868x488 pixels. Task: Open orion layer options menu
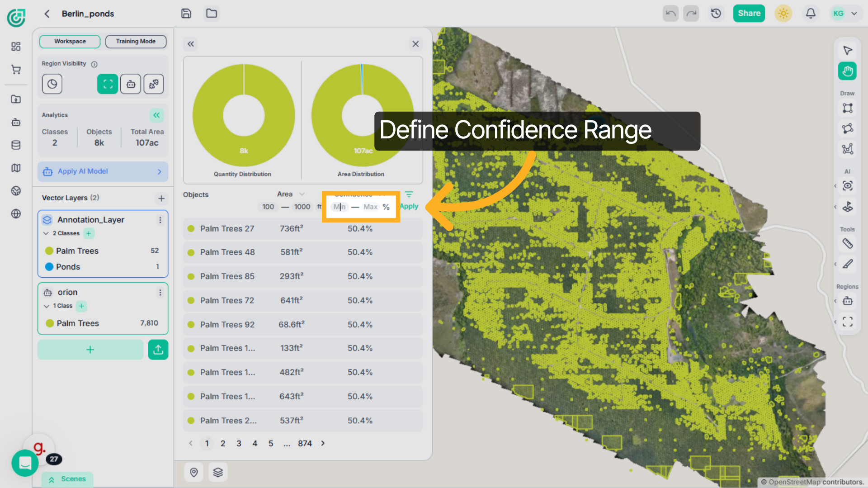[x=160, y=293]
